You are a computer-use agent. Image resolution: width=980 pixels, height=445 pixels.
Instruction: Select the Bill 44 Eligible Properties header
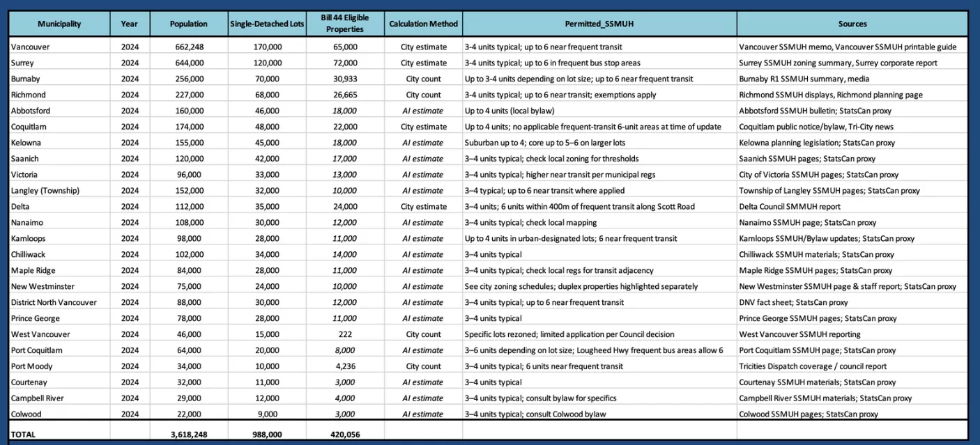345,24
